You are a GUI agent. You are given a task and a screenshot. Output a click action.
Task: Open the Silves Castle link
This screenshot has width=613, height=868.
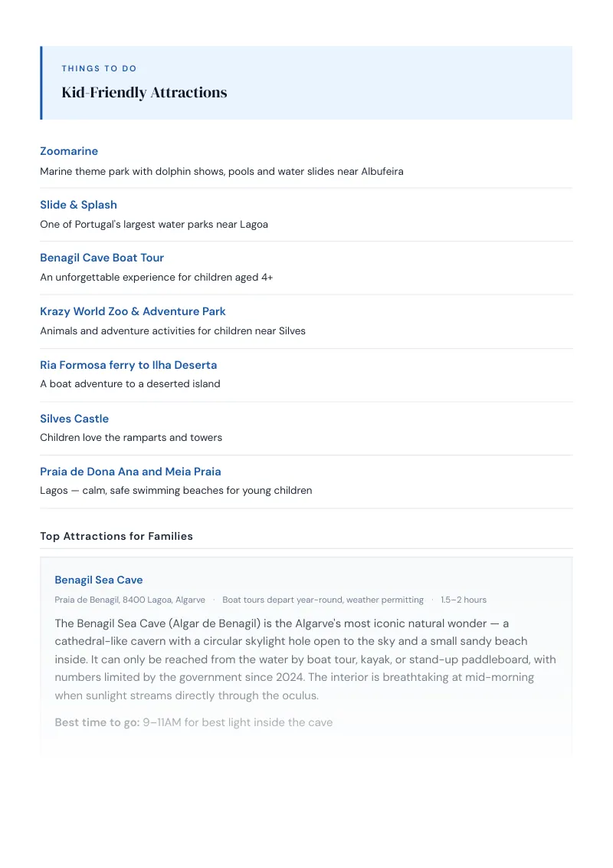click(x=74, y=419)
